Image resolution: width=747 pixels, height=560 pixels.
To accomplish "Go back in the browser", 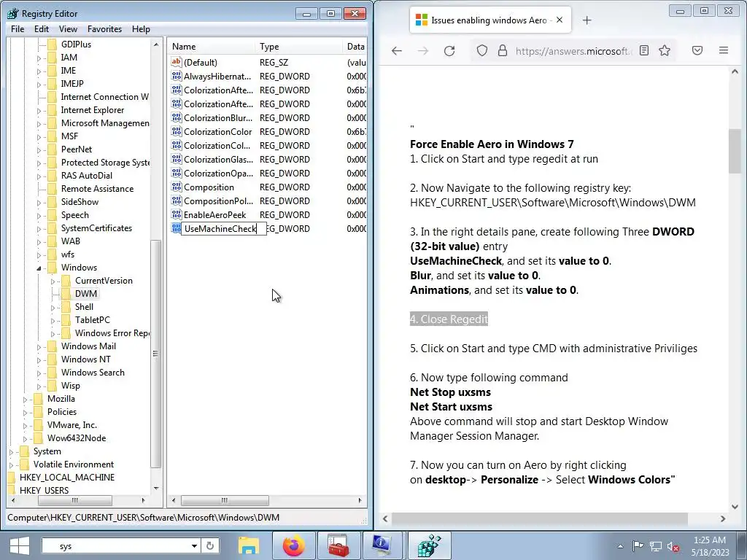I will pyautogui.click(x=396, y=50).
